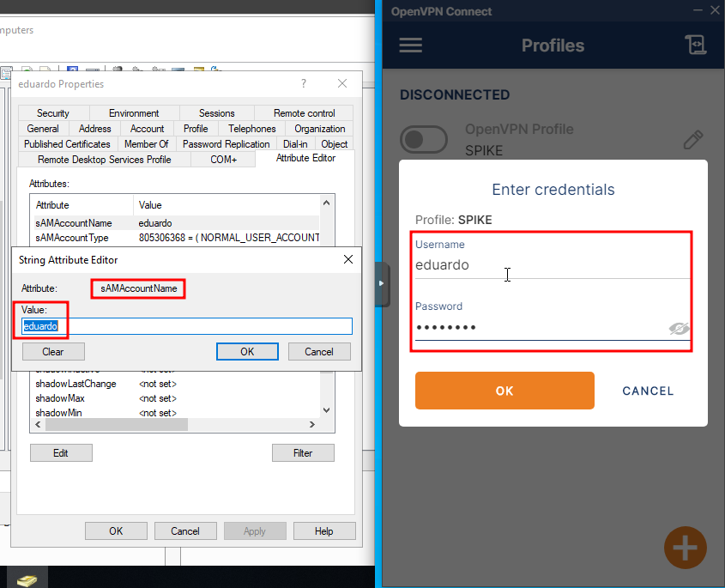The width and height of the screenshot is (725, 588).
Task: Click Cancel at bottom of eduardo Properties
Action: point(185,531)
